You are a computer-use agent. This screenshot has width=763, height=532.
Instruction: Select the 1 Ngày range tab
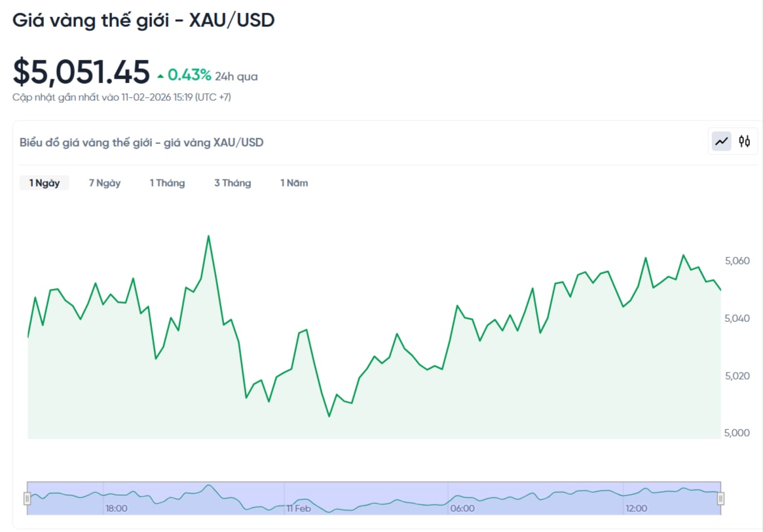pyautogui.click(x=45, y=183)
